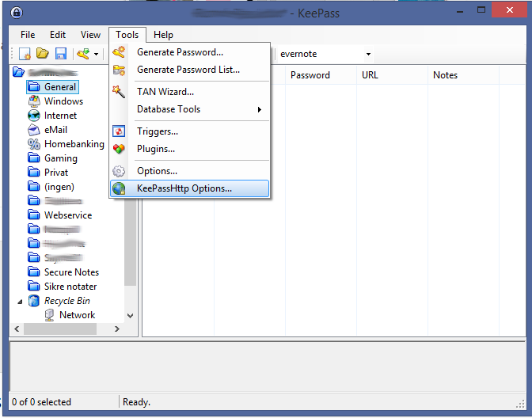This screenshot has width=532, height=418.
Task: Click the Generate Password key icon
Action: [119, 52]
